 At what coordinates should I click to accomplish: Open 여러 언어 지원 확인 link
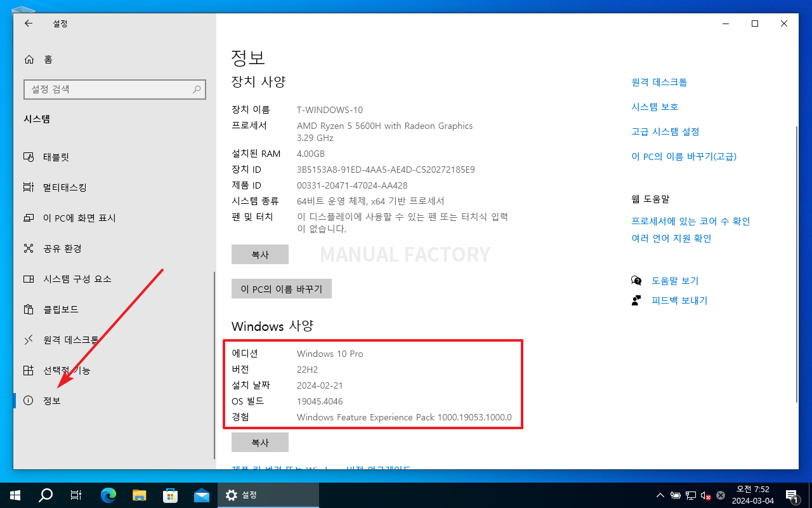point(671,238)
